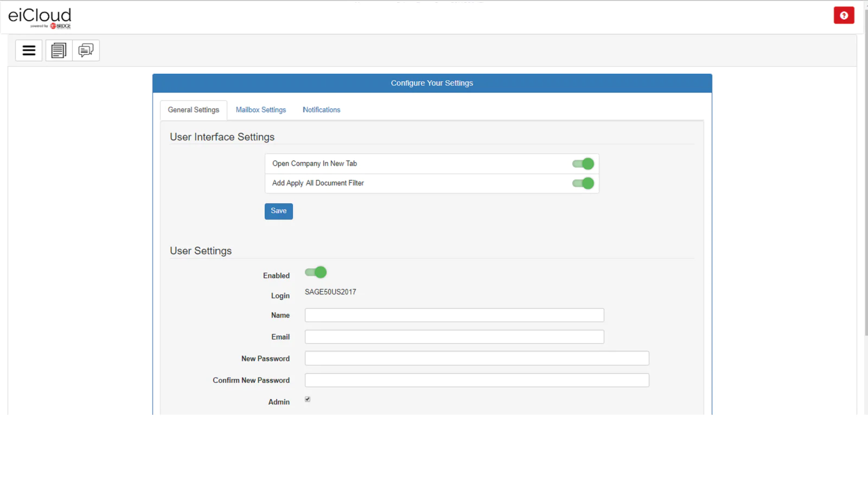Click the New Password field
868x488 pixels.
[x=476, y=358]
